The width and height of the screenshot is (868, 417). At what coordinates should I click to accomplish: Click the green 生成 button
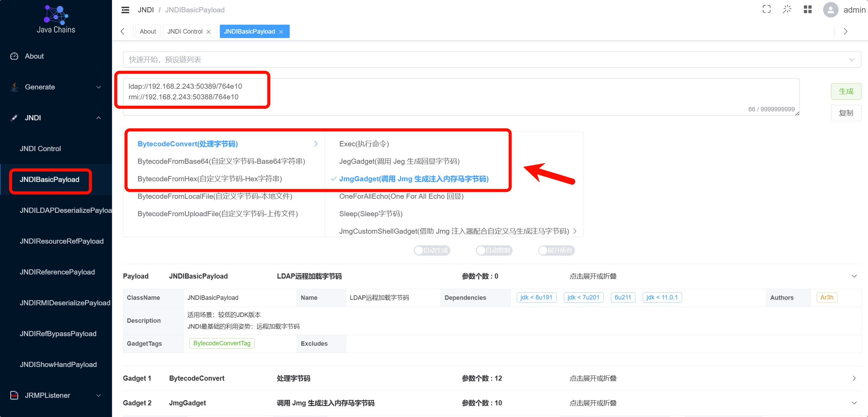coord(846,91)
